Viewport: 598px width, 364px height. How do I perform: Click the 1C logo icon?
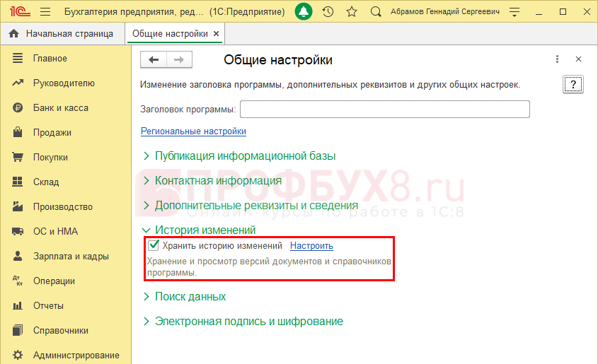click(20, 12)
